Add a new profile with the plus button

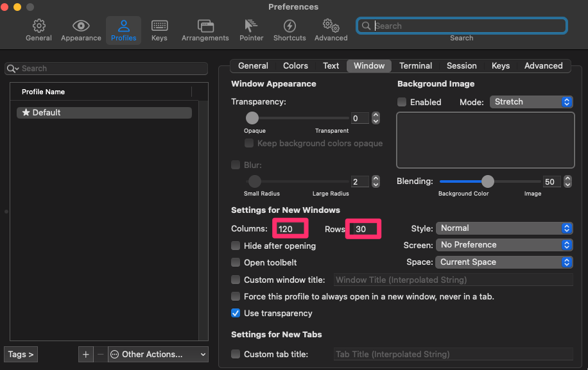pos(85,354)
